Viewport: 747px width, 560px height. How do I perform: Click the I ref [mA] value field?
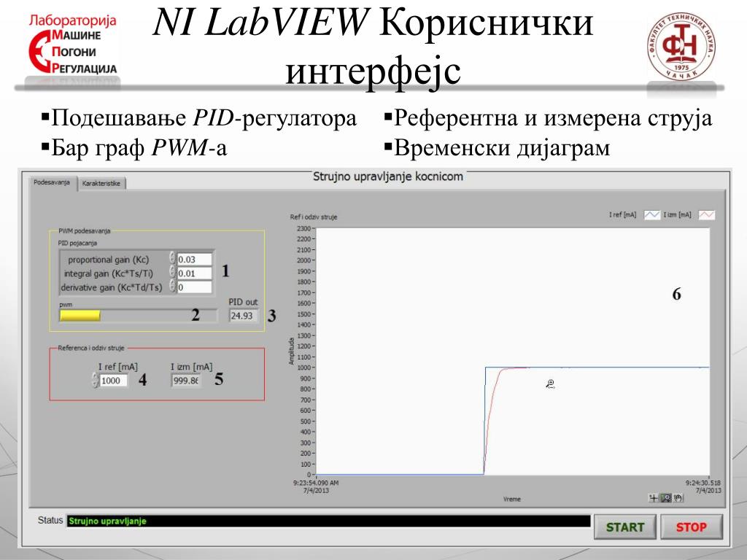pos(113,381)
